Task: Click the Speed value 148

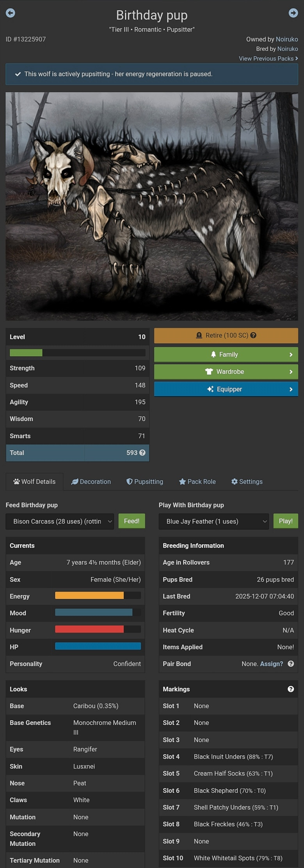Action: (x=140, y=385)
